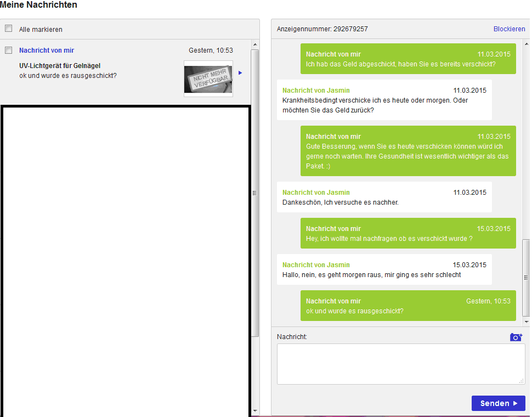Click into the Nachricht text field

click(x=400, y=364)
